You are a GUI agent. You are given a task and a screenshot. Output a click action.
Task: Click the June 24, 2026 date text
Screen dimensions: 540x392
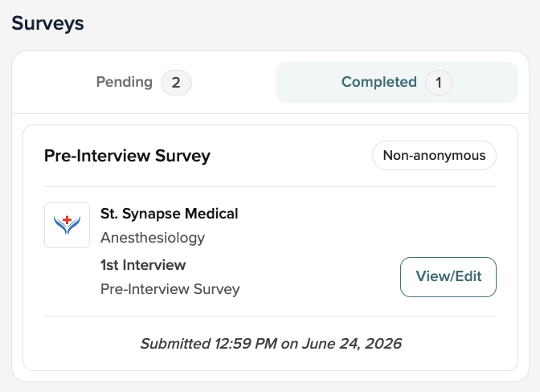(x=352, y=344)
